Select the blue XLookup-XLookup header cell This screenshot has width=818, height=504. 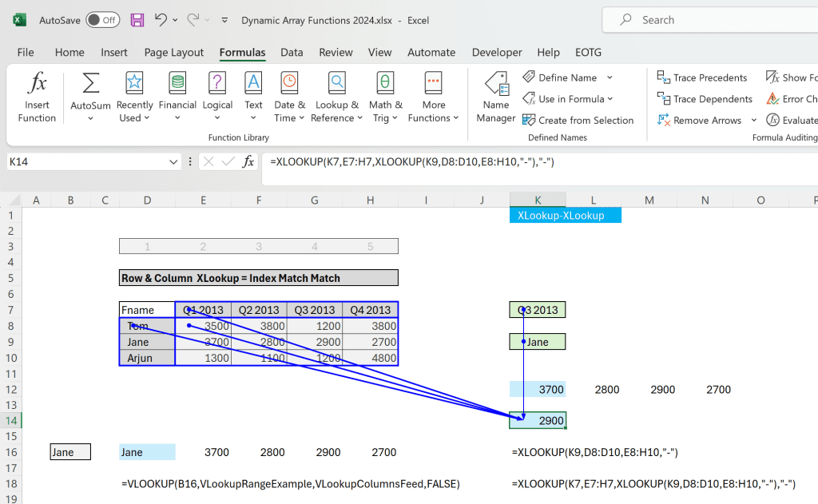(x=564, y=215)
